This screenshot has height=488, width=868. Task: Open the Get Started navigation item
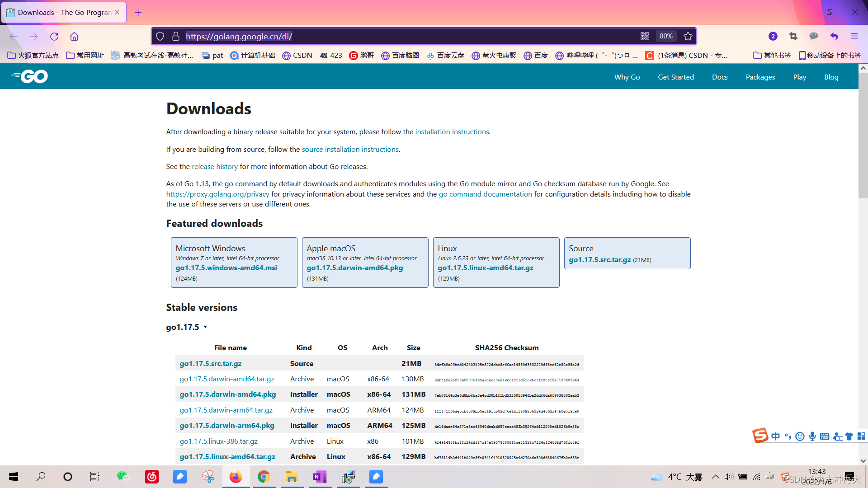pyautogui.click(x=675, y=77)
